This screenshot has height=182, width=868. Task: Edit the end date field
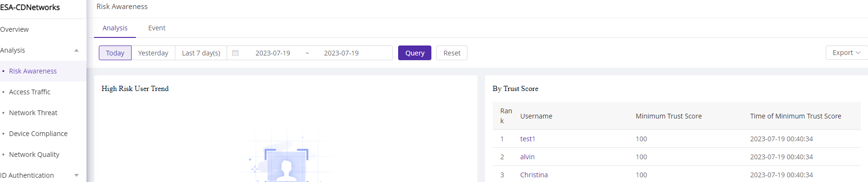pos(341,53)
